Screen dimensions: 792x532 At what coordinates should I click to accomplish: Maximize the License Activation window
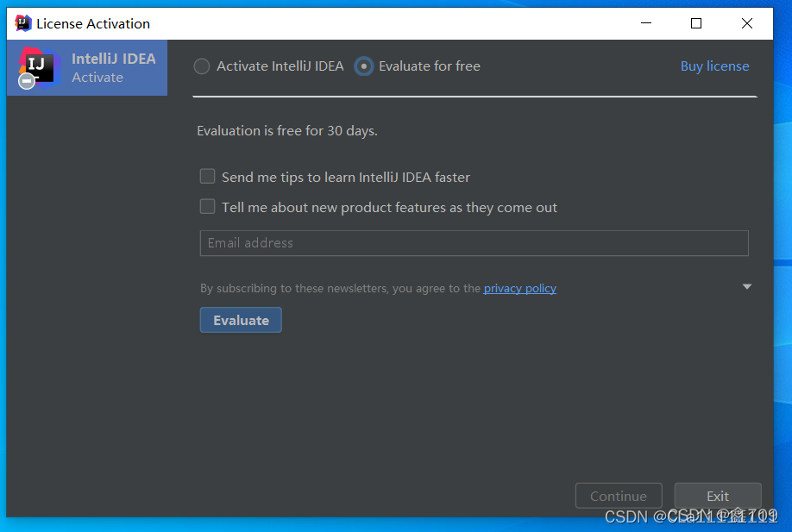tap(696, 23)
